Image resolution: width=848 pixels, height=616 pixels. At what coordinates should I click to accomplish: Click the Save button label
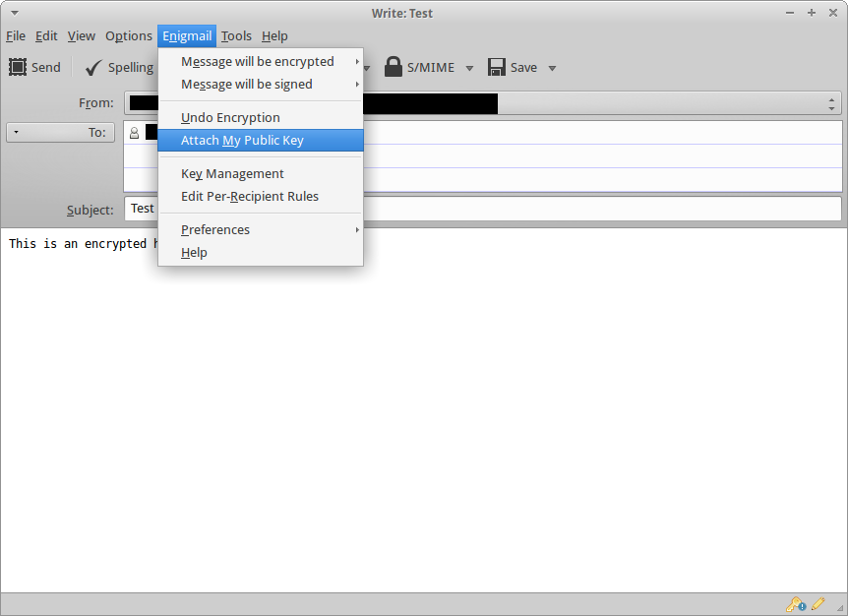[523, 68]
